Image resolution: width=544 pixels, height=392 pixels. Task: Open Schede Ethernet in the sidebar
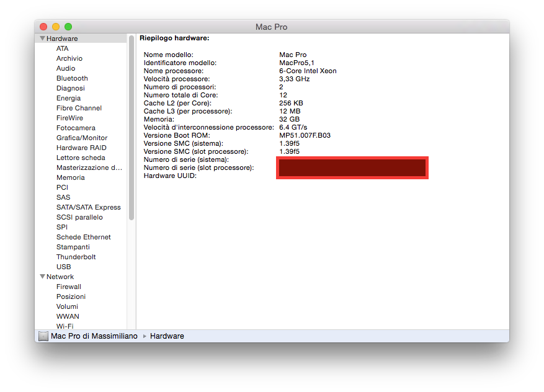pyautogui.click(x=83, y=237)
